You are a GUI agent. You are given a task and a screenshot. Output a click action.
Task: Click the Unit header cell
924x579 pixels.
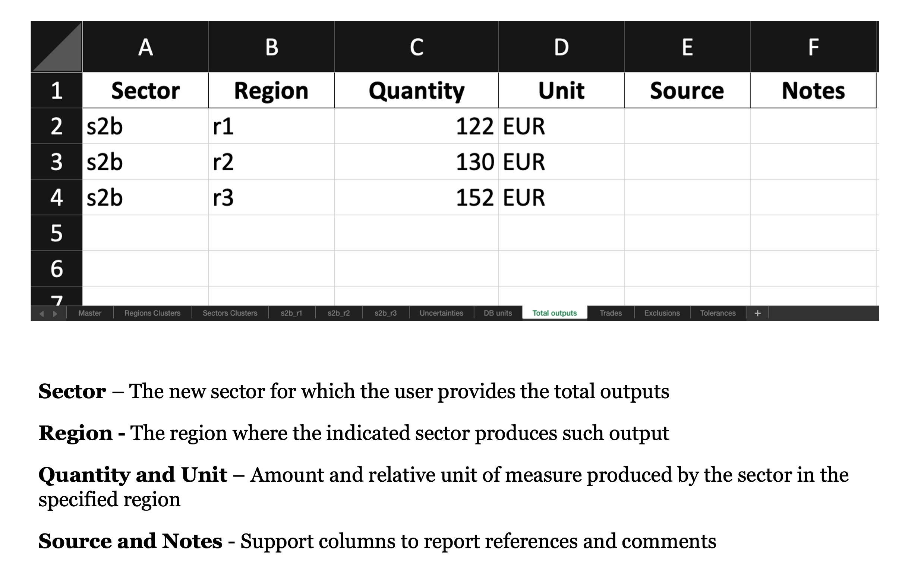pyautogui.click(x=561, y=90)
